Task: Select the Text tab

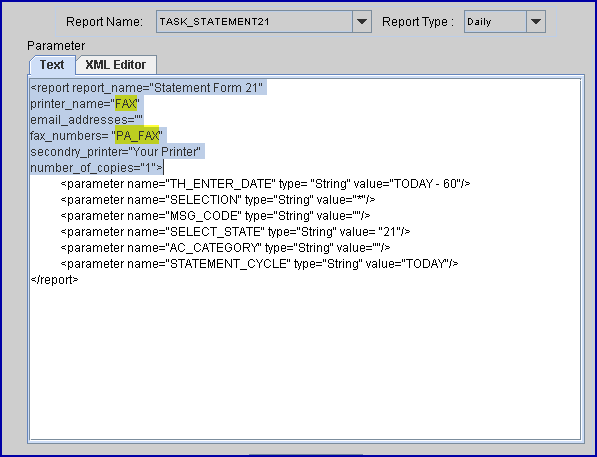Action: click(x=52, y=65)
